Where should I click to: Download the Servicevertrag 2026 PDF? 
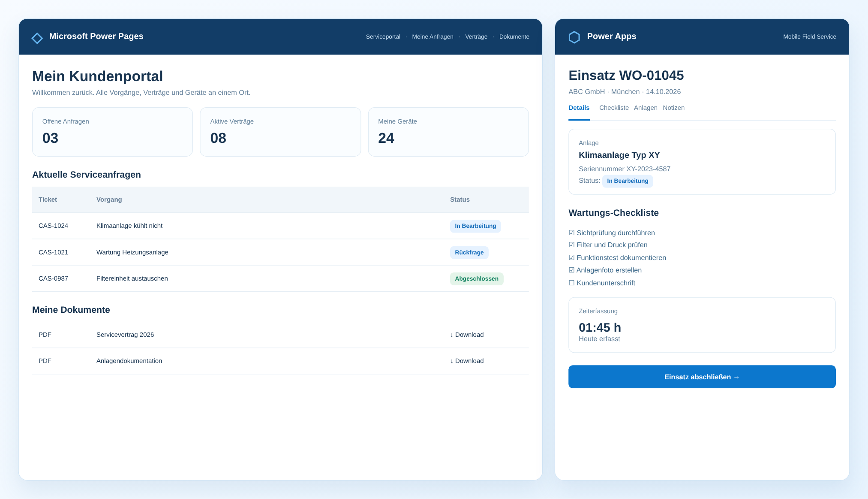467,335
